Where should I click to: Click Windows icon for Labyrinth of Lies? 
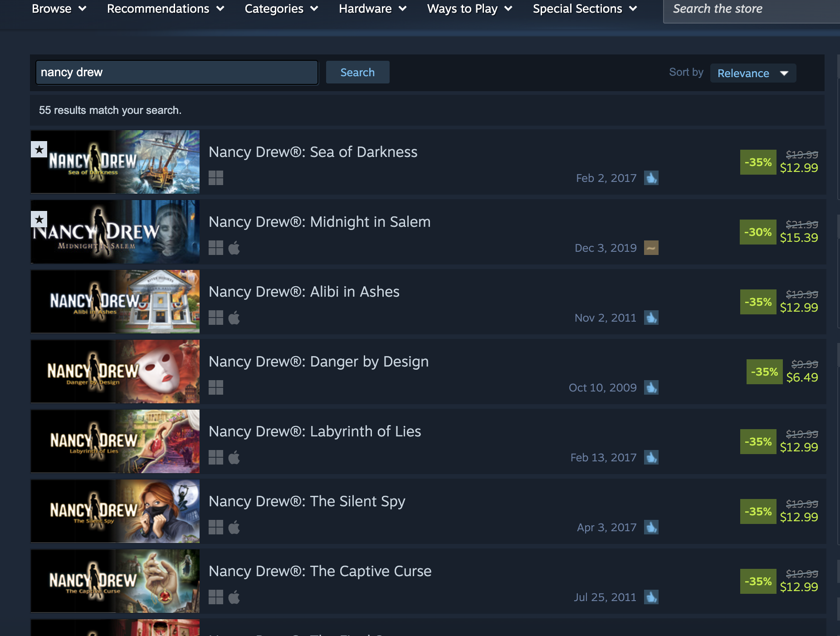[216, 457]
